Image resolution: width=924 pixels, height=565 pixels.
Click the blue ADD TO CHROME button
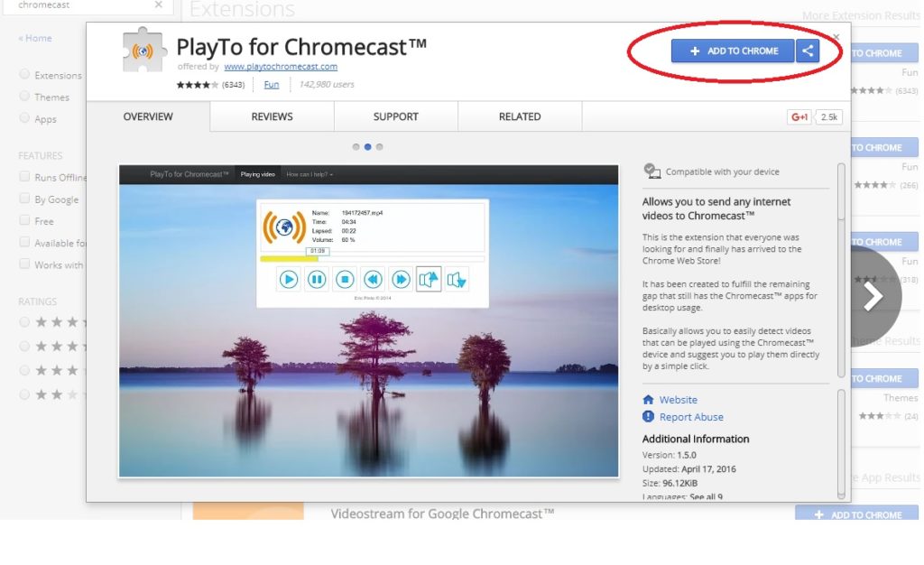pyautogui.click(x=733, y=51)
